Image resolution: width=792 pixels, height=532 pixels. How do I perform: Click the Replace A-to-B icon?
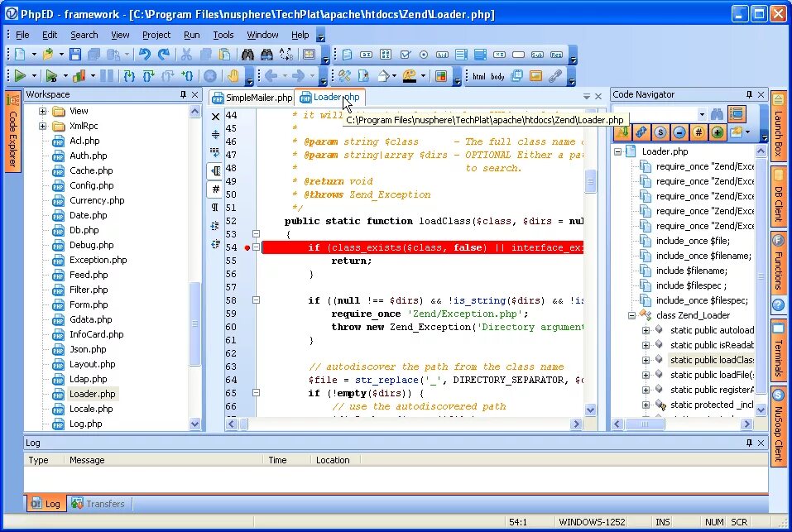(286, 55)
